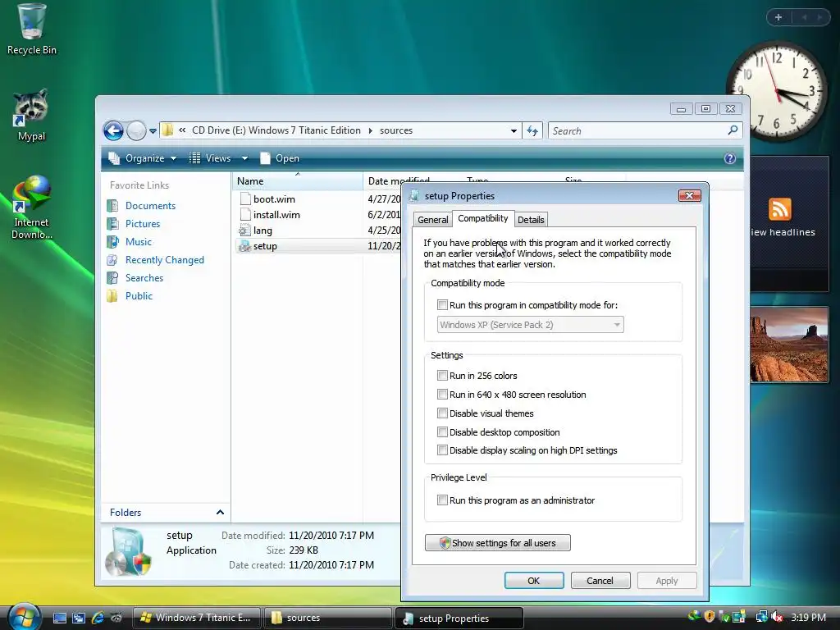The image size is (840, 630).
Task: Check Disable desktop composition
Action: [442, 431]
